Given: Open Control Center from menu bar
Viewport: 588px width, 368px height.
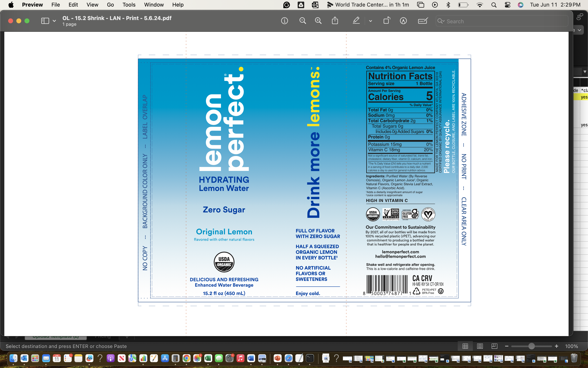Looking at the screenshot, I should 507,5.
